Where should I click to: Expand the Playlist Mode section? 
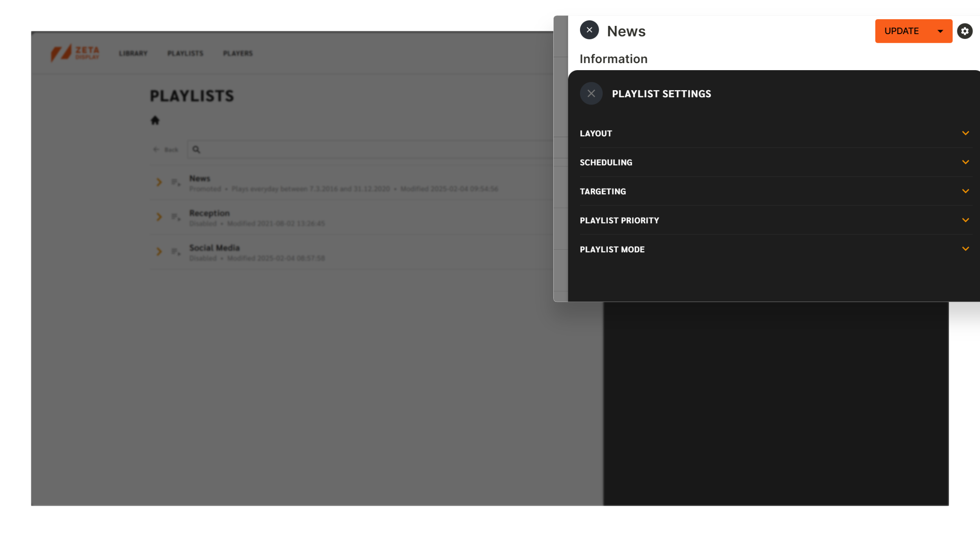[x=776, y=249]
